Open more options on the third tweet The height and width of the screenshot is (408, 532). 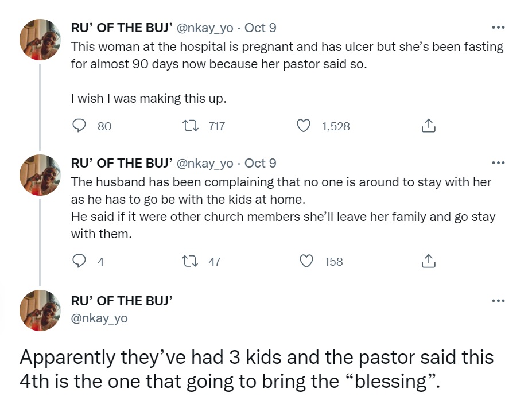coord(498,301)
